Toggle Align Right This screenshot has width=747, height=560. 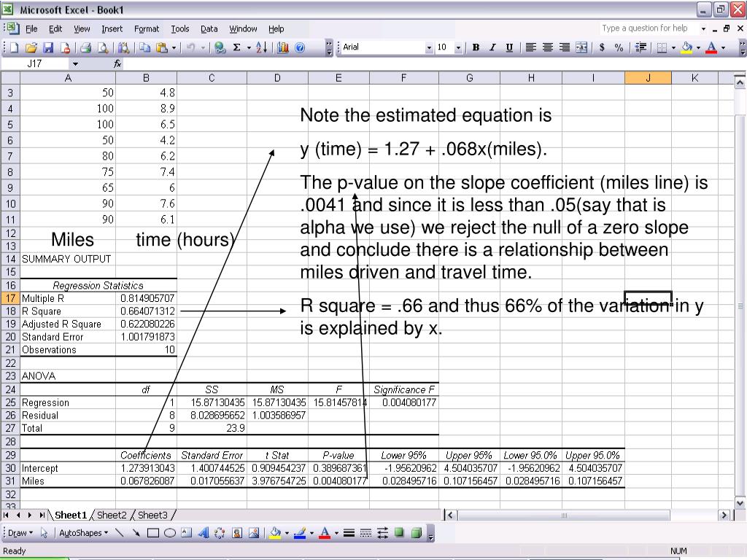[565, 47]
